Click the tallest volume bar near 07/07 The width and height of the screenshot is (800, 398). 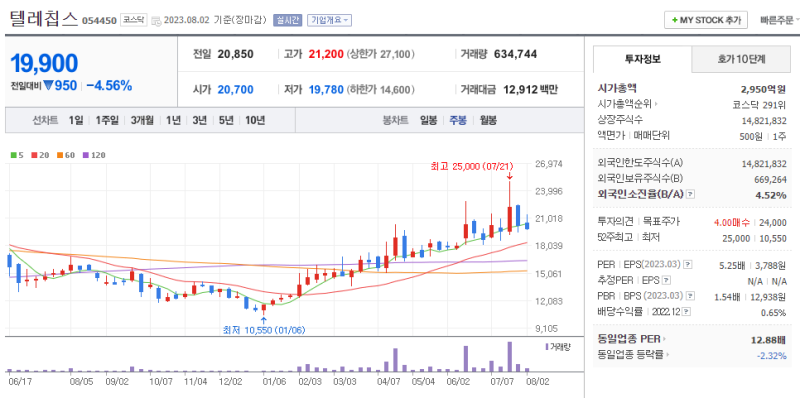coord(509,357)
